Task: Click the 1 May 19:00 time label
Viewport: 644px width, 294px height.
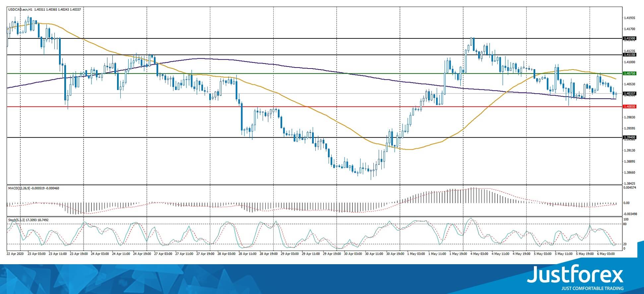Action: point(459,254)
